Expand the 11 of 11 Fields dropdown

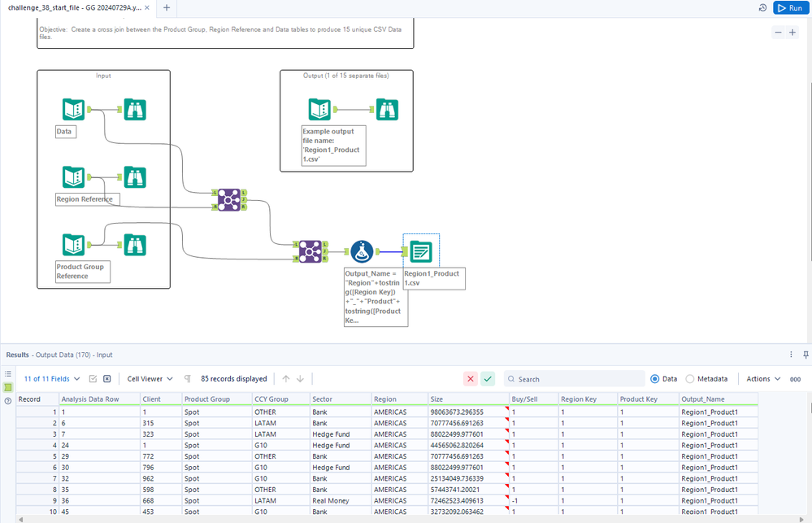[52, 379]
